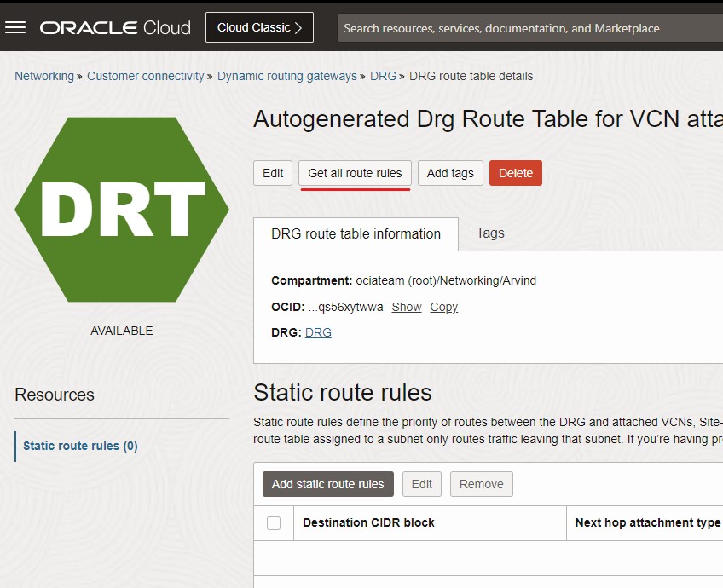
Task: Click Add static route rules button
Action: tap(328, 484)
